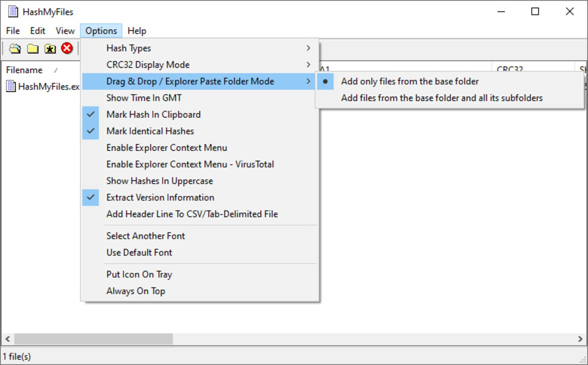Click the HashMyFiles title bar app icon
588x365 pixels.
click(x=13, y=11)
